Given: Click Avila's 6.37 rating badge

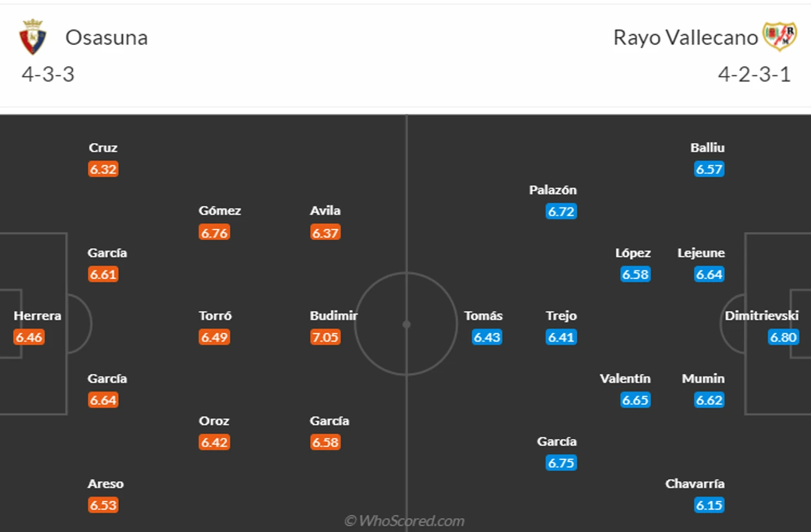Looking at the screenshot, I should click(326, 233).
